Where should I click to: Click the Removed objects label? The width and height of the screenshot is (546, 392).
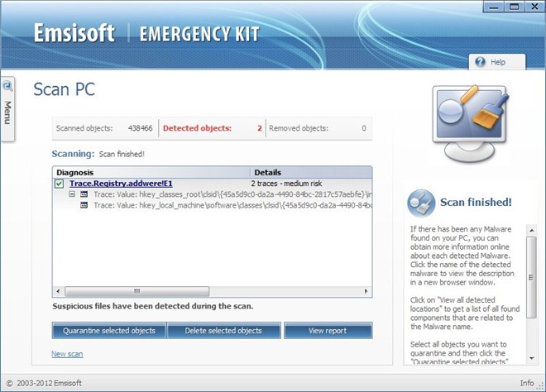coord(299,128)
